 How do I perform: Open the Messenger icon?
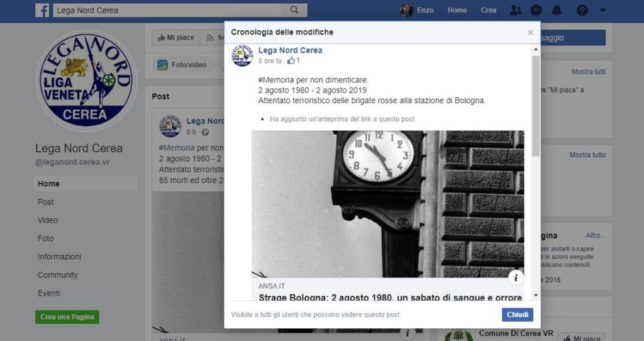(536, 10)
